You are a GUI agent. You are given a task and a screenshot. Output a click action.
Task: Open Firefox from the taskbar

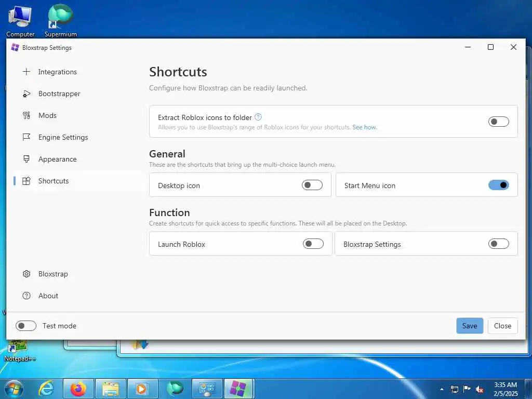[78, 389]
